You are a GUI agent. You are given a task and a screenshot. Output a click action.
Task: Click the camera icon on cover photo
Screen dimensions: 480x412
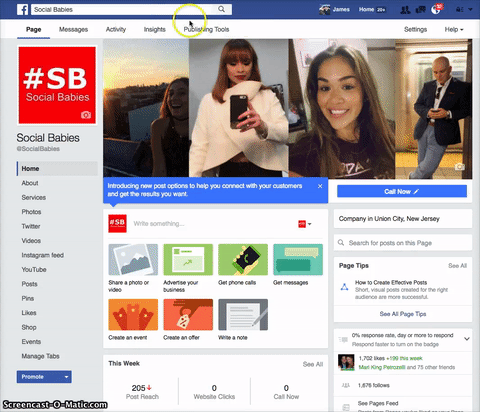point(460,166)
